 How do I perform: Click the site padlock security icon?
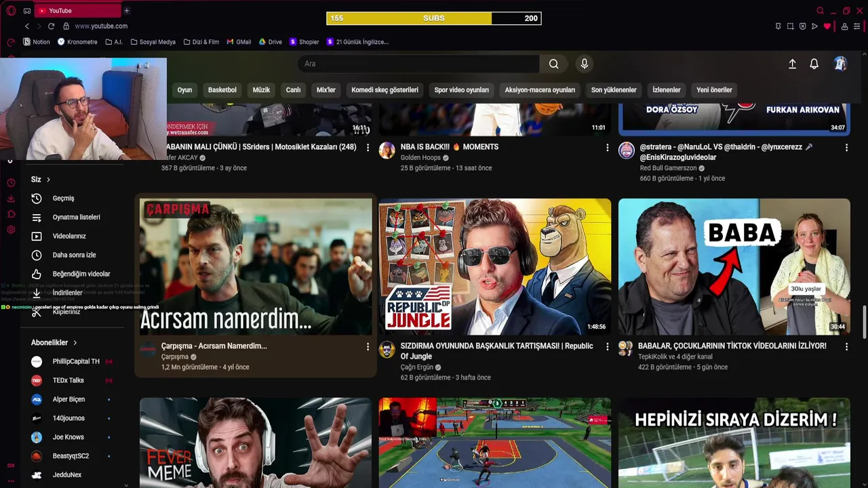66,26
